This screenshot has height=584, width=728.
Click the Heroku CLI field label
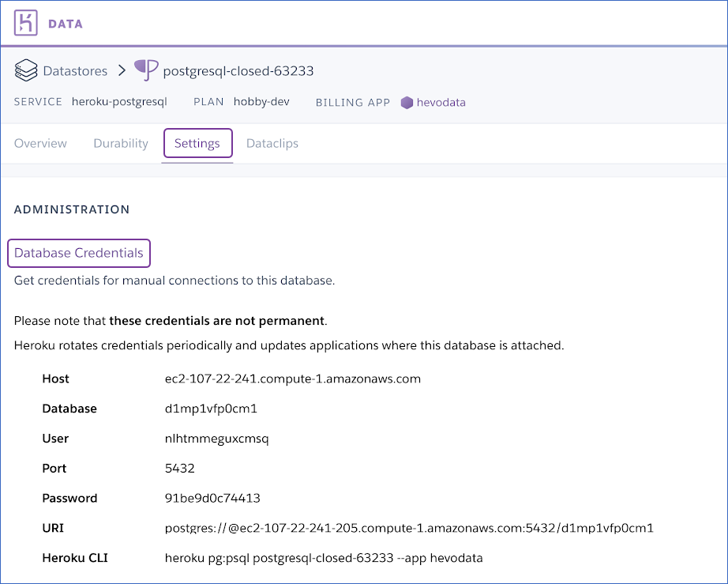(x=75, y=557)
